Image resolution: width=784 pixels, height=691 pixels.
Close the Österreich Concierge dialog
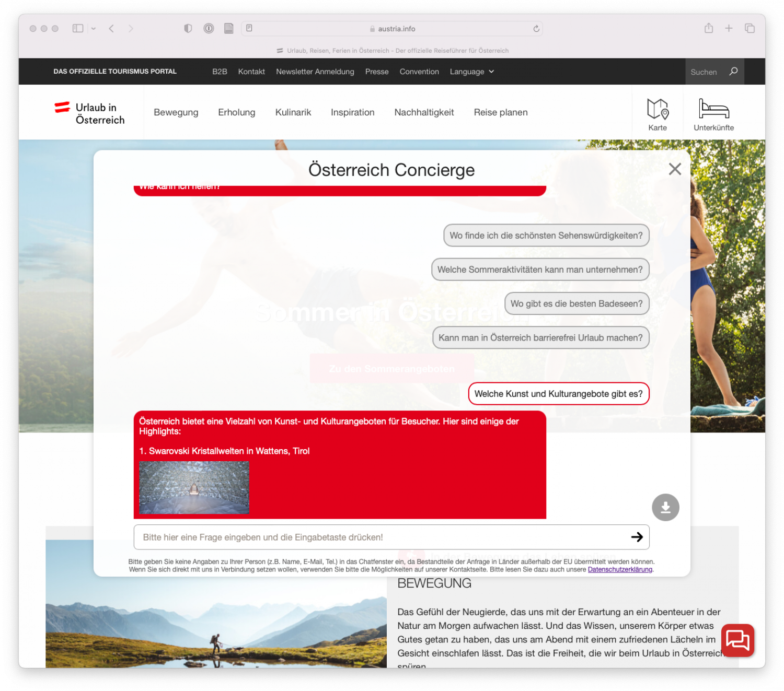pyautogui.click(x=675, y=169)
